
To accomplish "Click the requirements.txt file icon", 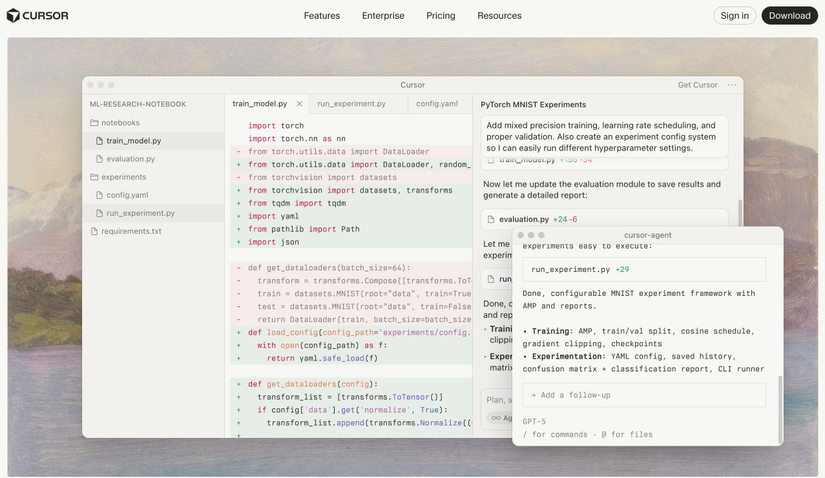I will pos(94,231).
